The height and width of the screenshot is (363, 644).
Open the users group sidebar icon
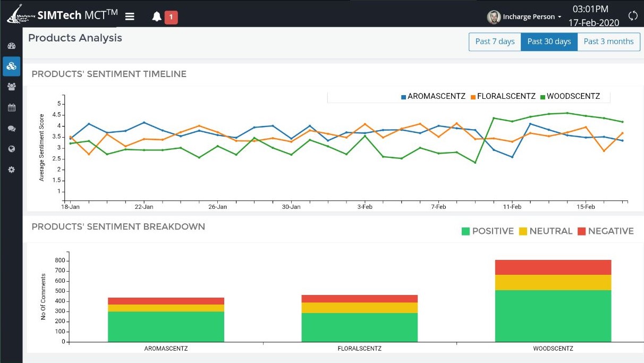(x=11, y=87)
